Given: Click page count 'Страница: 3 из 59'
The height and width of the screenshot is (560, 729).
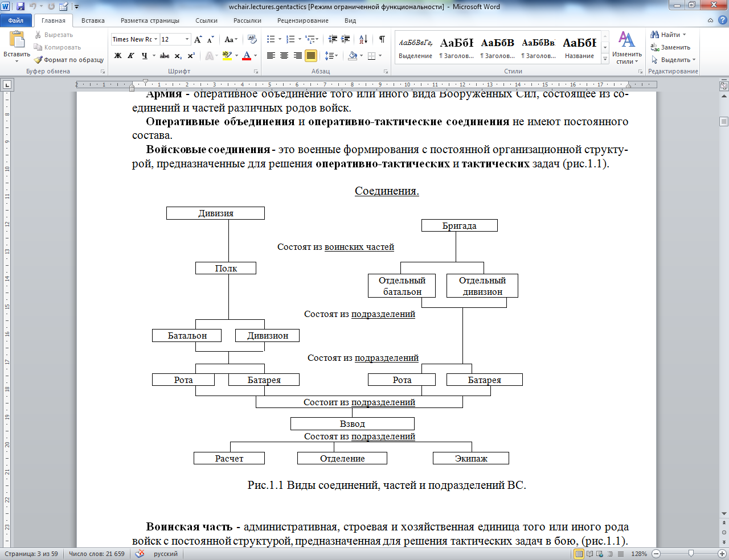Looking at the screenshot, I should (x=31, y=554).
